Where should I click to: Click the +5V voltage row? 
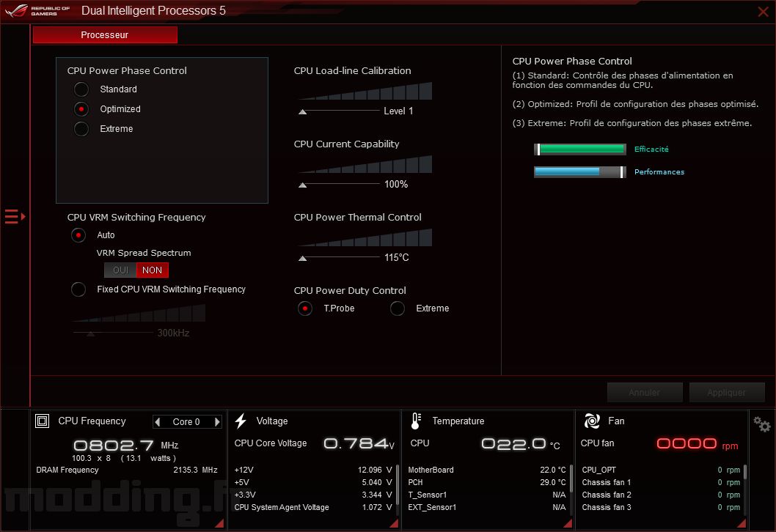tap(313, 483)
